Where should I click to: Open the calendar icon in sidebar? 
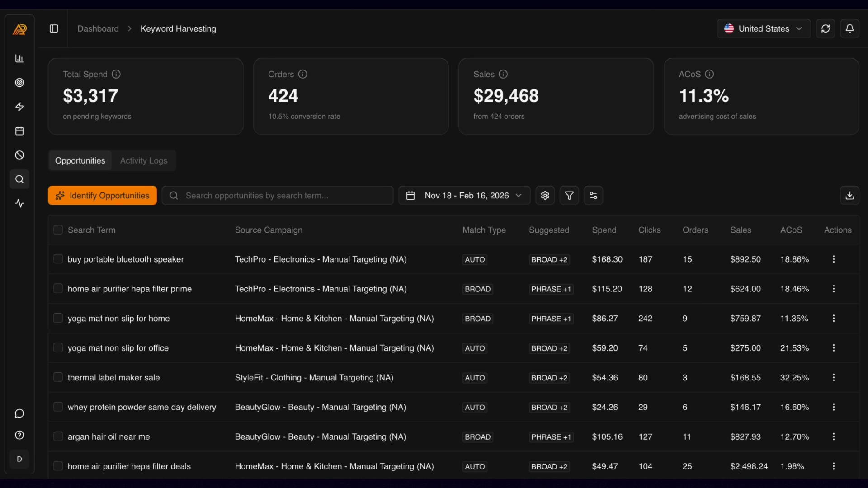pyautogui.click(x=19, y=131)
